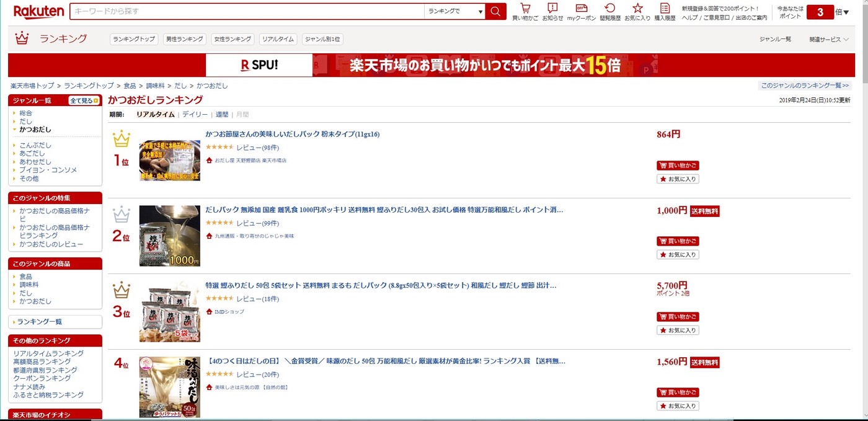The width and height of the screenshot is (868, 421).
Task: Open the ランキングで search scope dropdown
Action: point(454,11)
